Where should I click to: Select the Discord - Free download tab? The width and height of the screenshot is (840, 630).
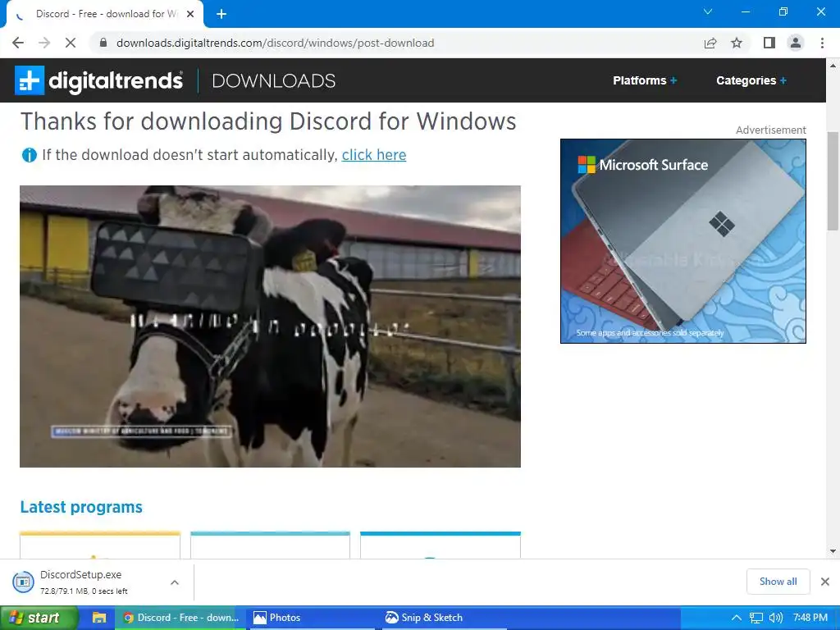[105, 14]
